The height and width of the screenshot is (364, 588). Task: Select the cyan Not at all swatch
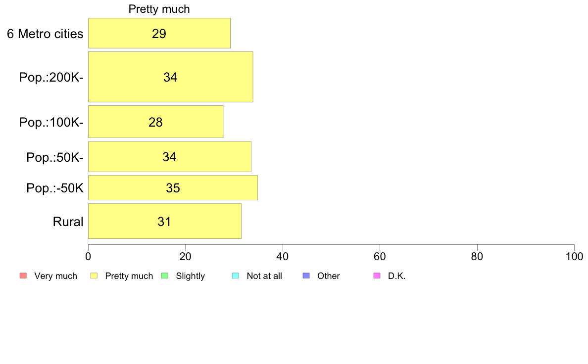pos(236,275)
